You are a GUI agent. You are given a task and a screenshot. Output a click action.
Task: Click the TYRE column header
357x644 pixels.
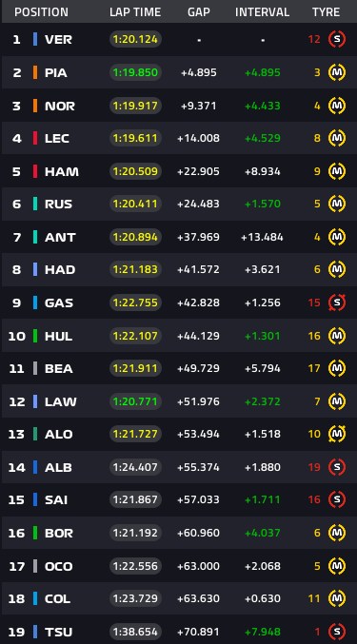click(326, 12)
